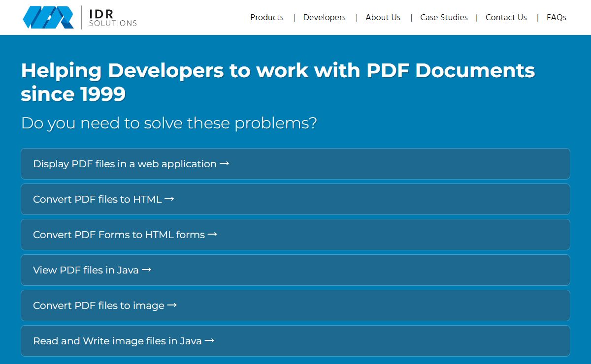Image resolution: width=591 pixels, height=364 pixels.
Task: Click the IDR Solutions logo
Action: point(80,17)
